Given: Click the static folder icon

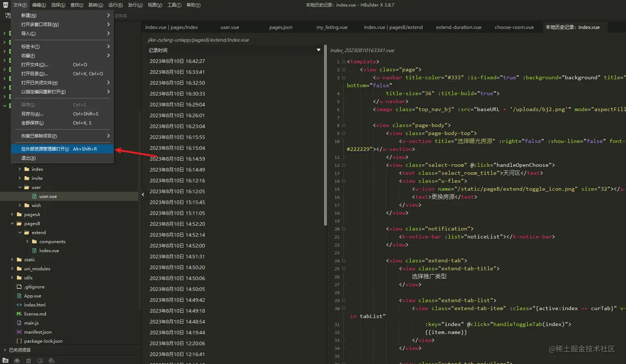Looking at the screenshot, I should pos(19,260).
